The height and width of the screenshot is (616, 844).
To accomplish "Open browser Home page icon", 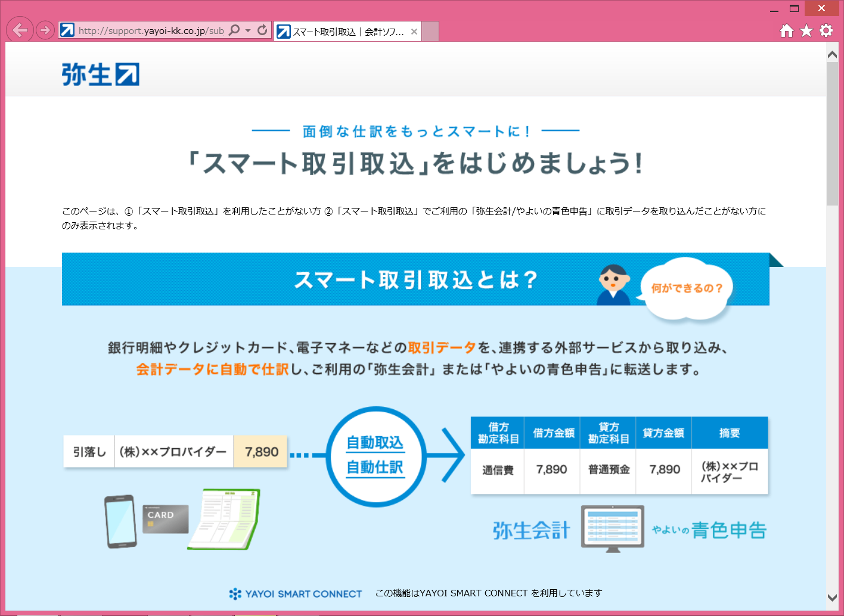I will tap(787, 30).
